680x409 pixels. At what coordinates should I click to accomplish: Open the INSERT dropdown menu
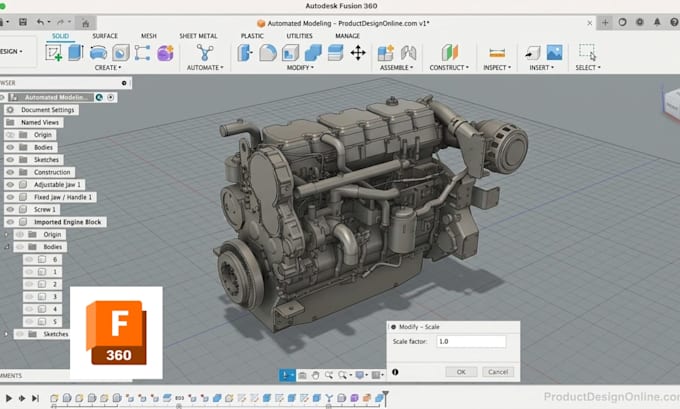pos(542,68)
